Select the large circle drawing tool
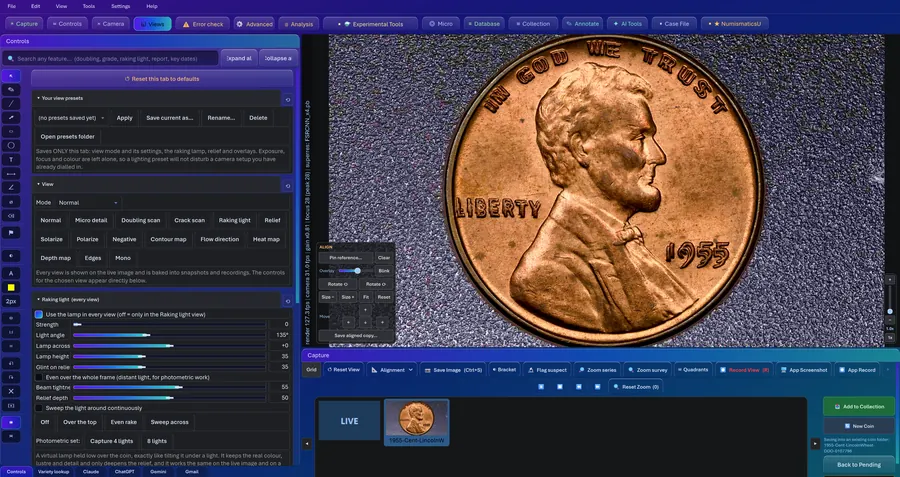The width and height of the screenshot is (900, 477). click(x=11, y=145)
